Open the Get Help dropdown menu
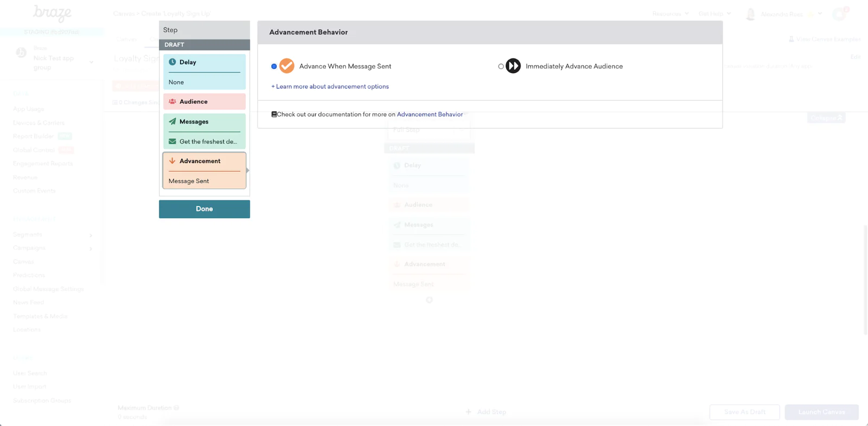 pyautogui.click(x=714, y=14)
